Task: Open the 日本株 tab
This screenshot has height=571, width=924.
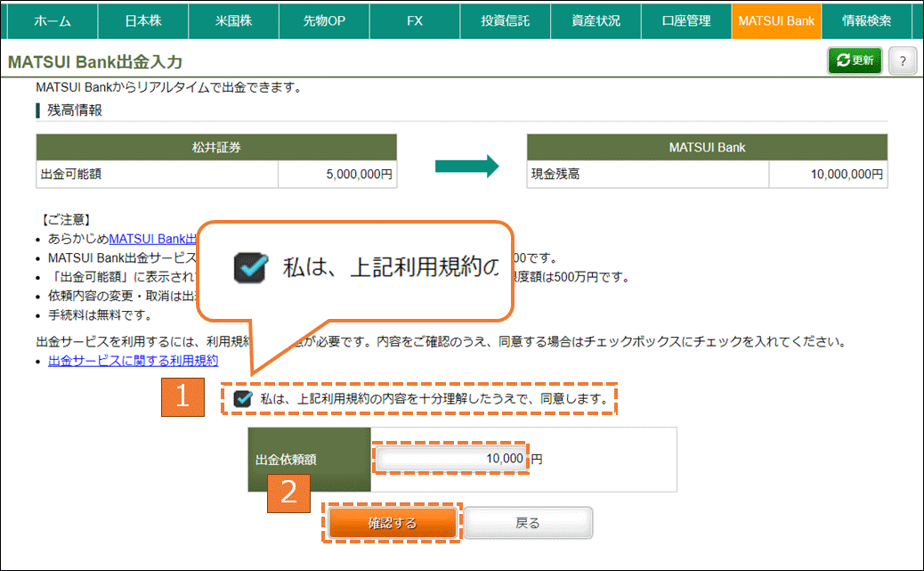Action: [x=142, y=20]
